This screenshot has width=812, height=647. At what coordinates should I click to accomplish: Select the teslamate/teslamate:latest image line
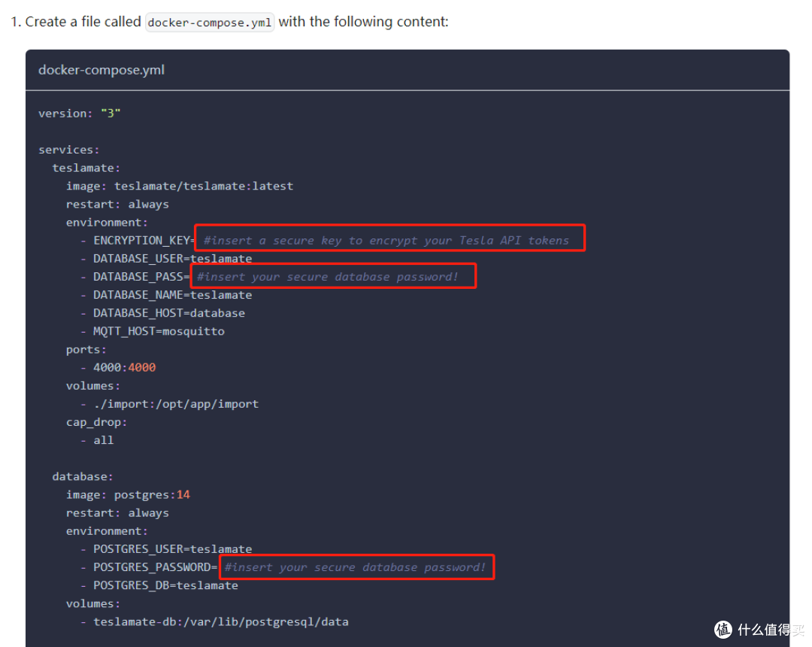click(x=180, y=186)
